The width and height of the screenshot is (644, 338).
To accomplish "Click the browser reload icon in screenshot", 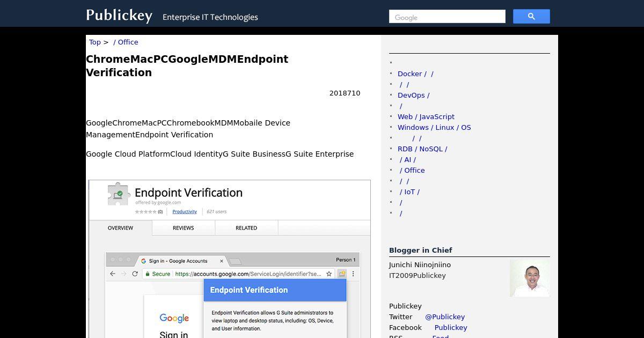I will coord(135,274).
